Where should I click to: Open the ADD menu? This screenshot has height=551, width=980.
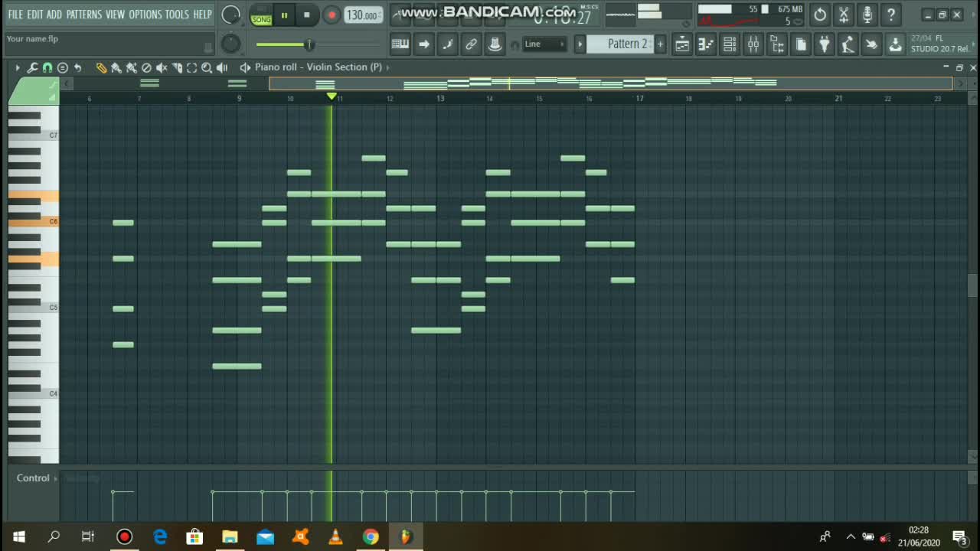54,15
